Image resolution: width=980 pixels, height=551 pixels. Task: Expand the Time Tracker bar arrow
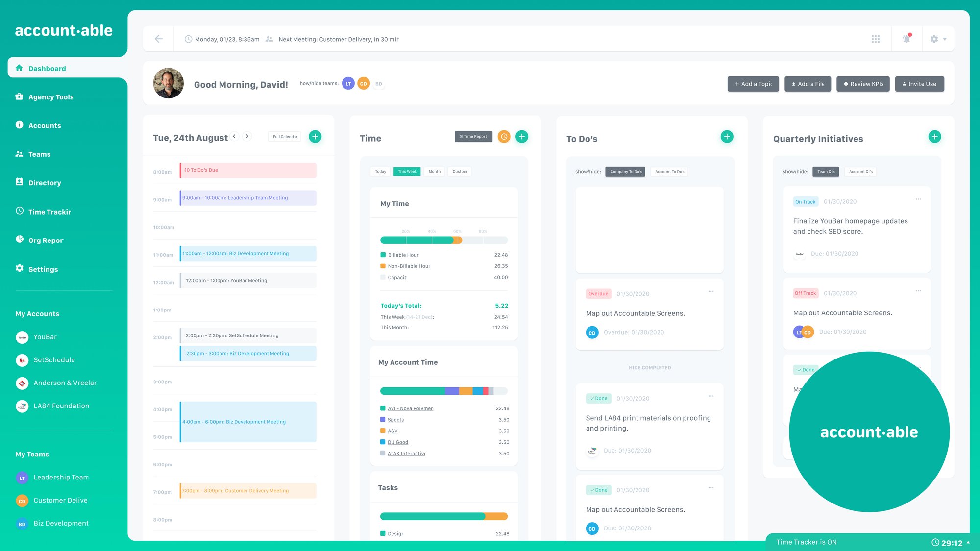pos(968,542)
